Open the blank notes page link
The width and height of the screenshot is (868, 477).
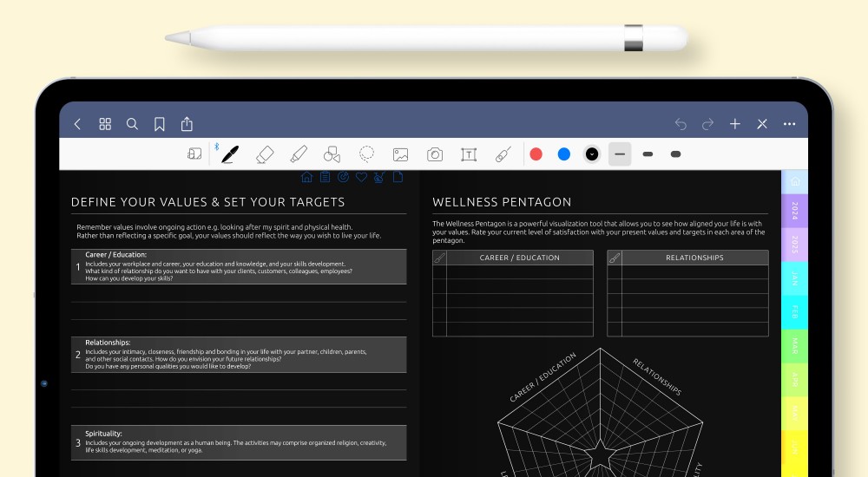[x=398, y=177]
